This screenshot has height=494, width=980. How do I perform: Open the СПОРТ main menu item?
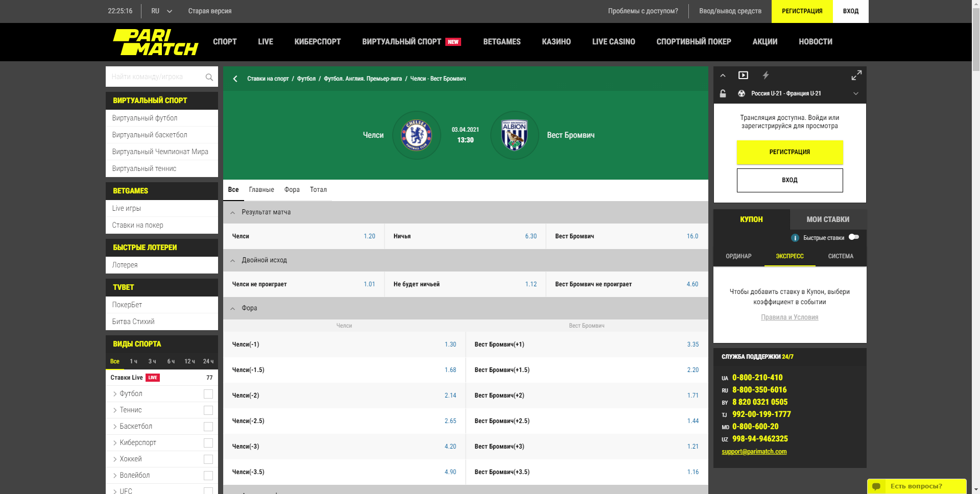tap(225, 42)
